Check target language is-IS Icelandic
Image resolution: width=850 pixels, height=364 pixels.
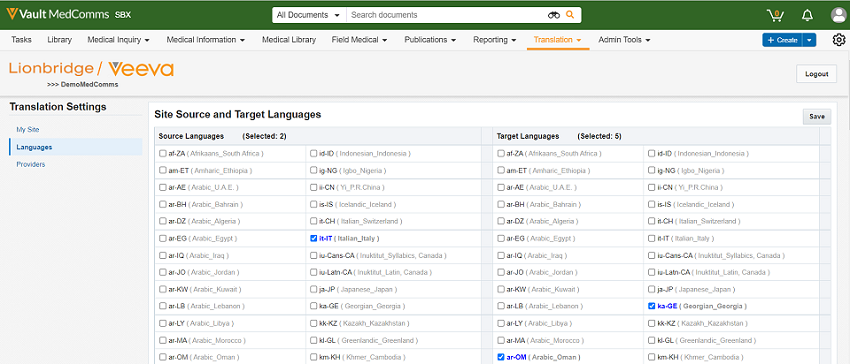coord(652,205)
